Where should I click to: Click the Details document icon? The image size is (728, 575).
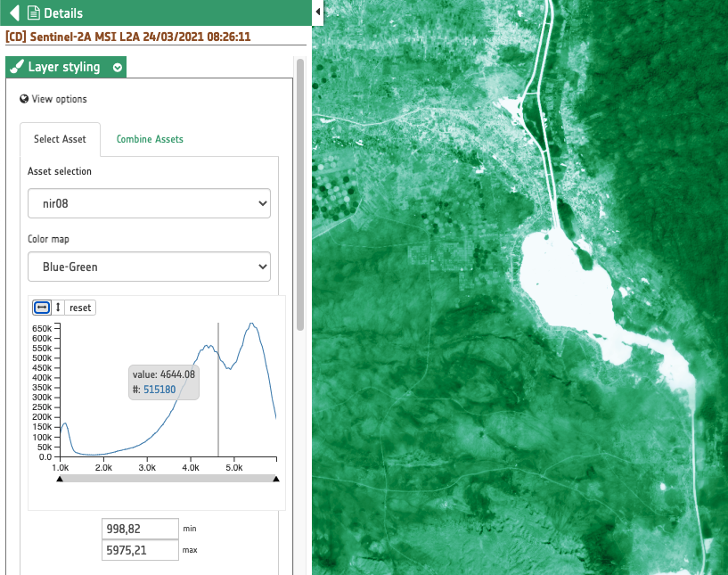click(33, 13)
